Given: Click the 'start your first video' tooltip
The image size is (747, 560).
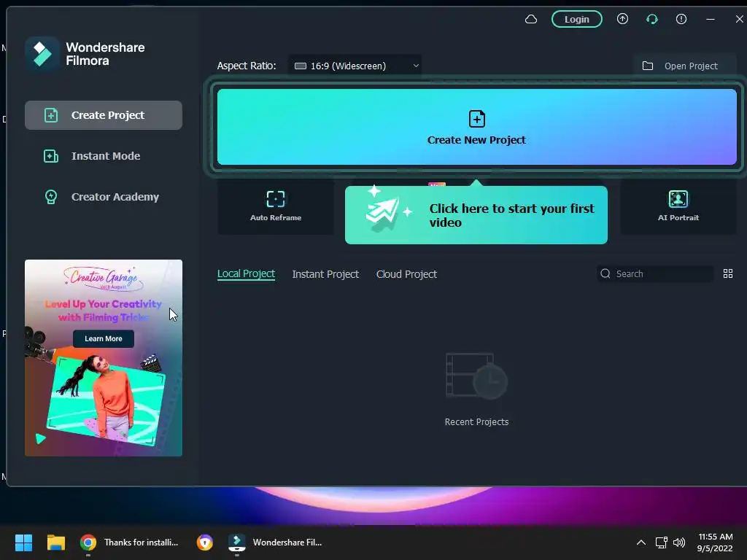Looking at the screenshot, I should pyautogui.click(x=476, y=215).
